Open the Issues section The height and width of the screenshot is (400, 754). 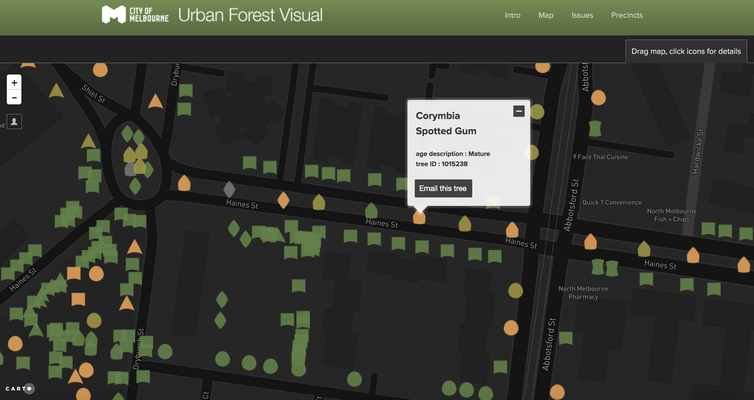582,16
